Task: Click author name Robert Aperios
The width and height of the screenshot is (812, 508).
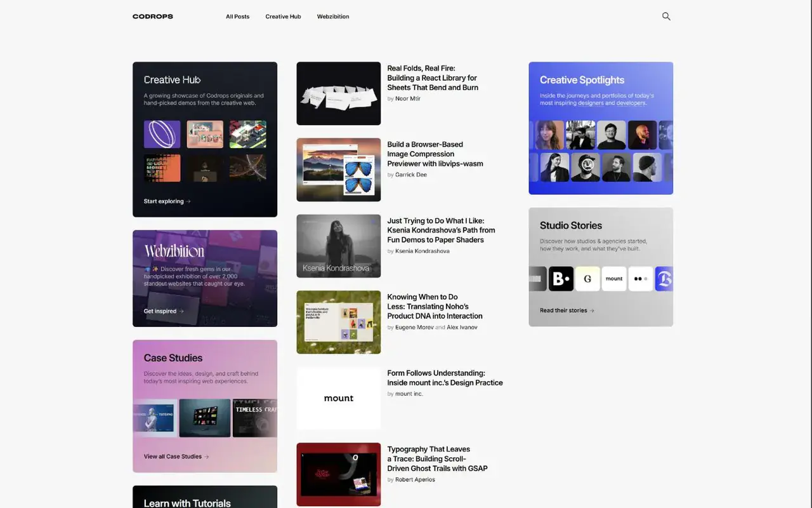Action: click(x=415, y=479)
